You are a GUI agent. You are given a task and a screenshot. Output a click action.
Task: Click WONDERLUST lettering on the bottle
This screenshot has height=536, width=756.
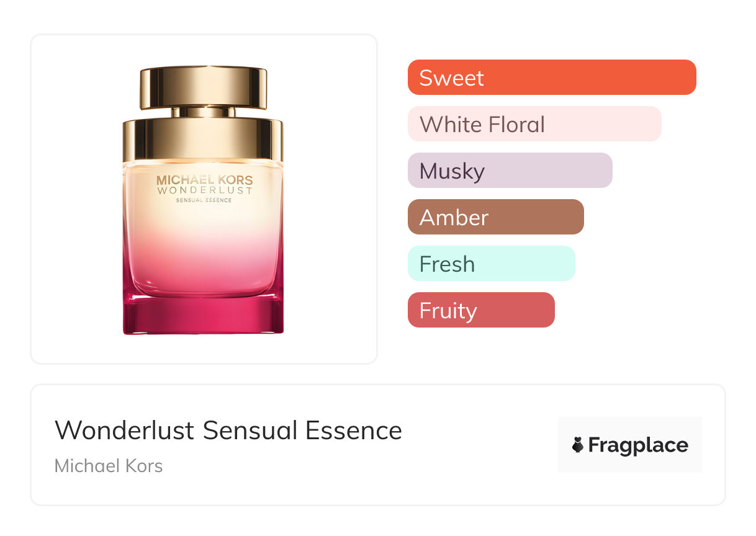click(204, 191)
